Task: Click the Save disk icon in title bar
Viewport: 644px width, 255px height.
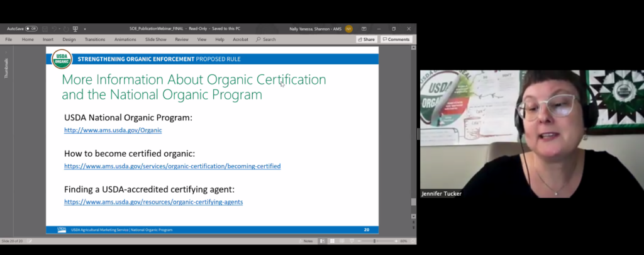Action: point(45,29)
